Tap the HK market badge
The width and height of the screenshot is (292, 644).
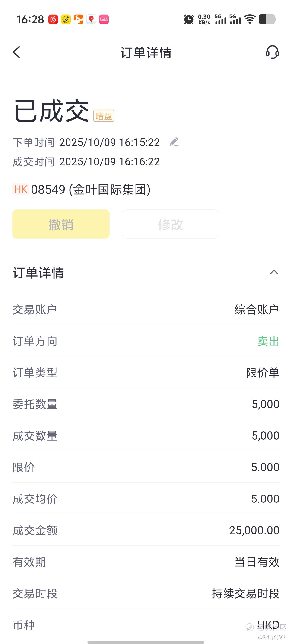(x=21, y=189)
